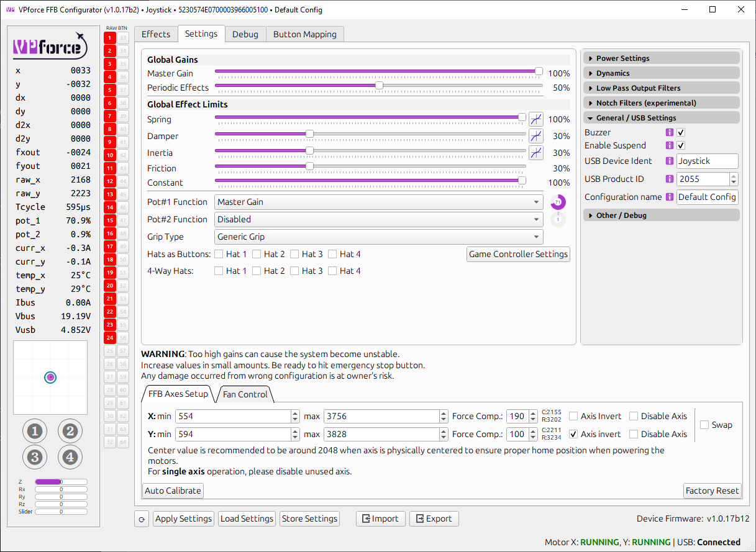The width and height of the screenshot is (756, 552).
Task: Click red raw button indicator 1
Action: pyautogui.click(x=110, y=38)
